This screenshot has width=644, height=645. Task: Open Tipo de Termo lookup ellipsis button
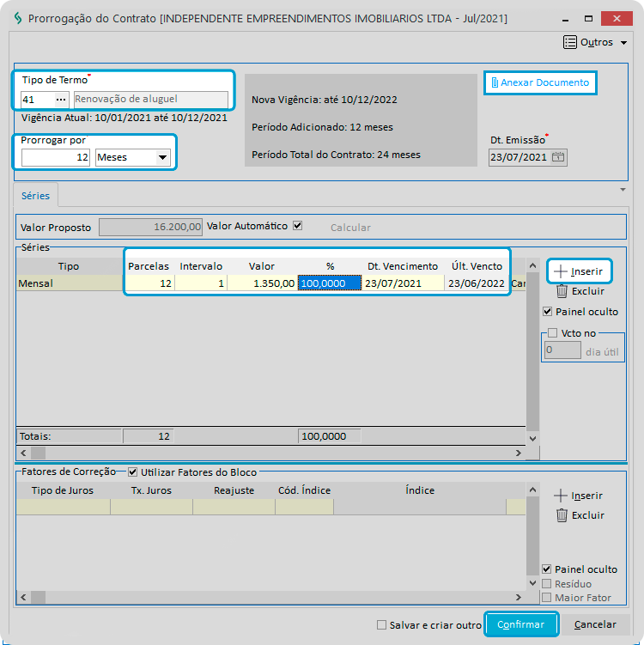pyautogui.click(x=61, y=100)
